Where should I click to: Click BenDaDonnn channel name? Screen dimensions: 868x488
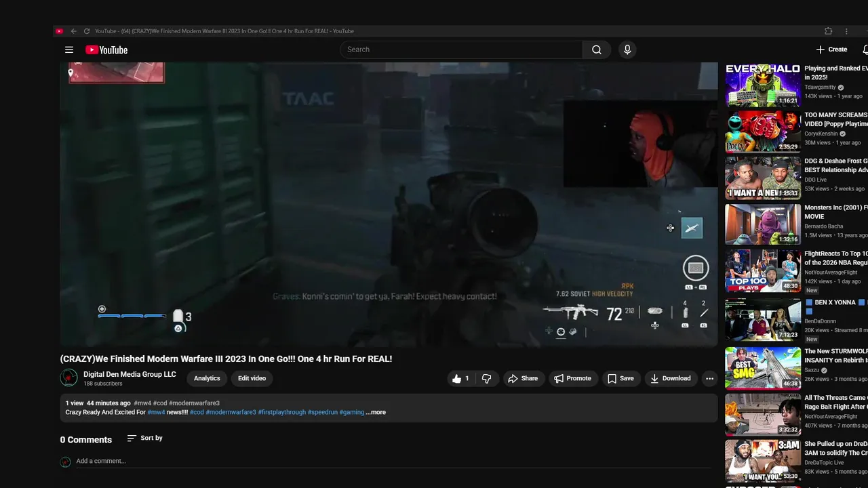(821, 321)
